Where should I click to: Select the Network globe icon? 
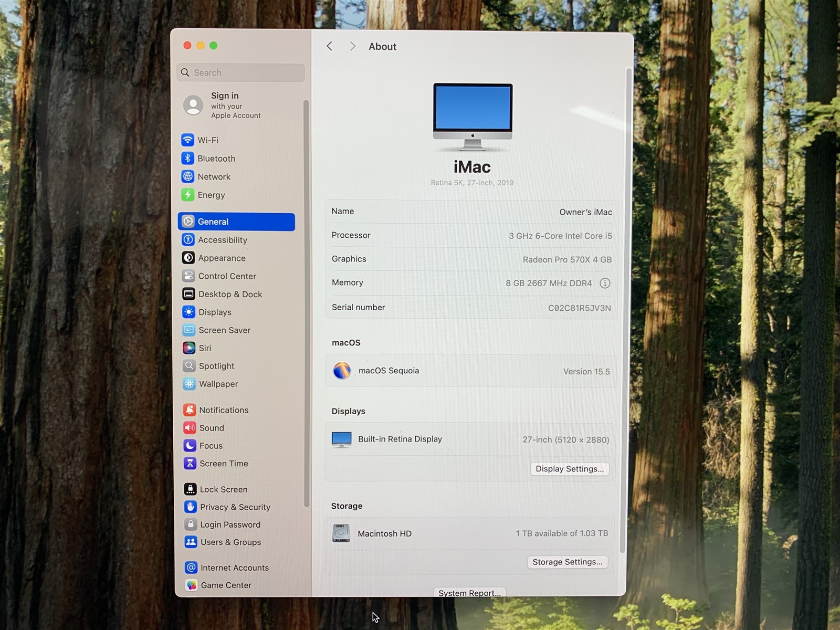point(188,177)
